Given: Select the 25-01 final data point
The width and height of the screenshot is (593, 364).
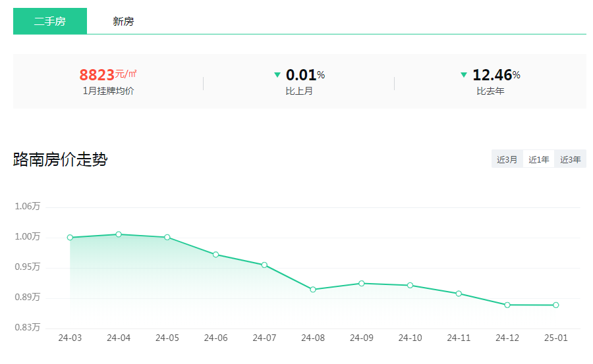Looking at the screenshot, I should pyautogui.click(x=556, y=305).
